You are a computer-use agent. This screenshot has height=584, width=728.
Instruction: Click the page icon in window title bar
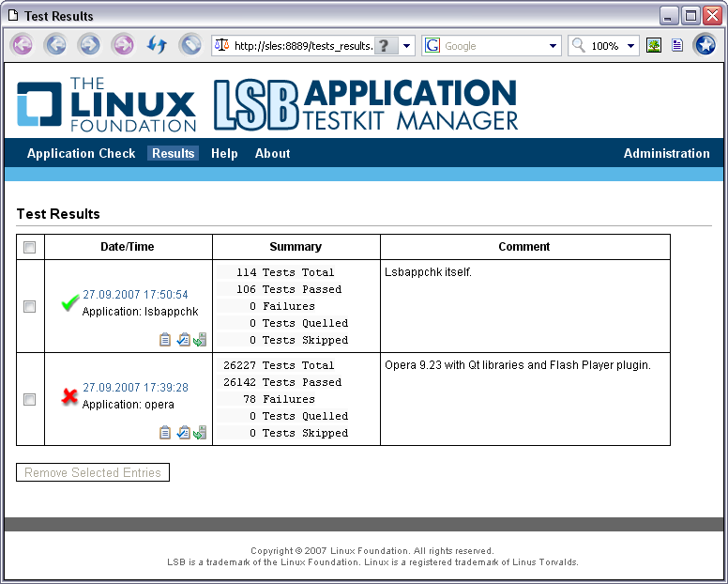(13, 15)
